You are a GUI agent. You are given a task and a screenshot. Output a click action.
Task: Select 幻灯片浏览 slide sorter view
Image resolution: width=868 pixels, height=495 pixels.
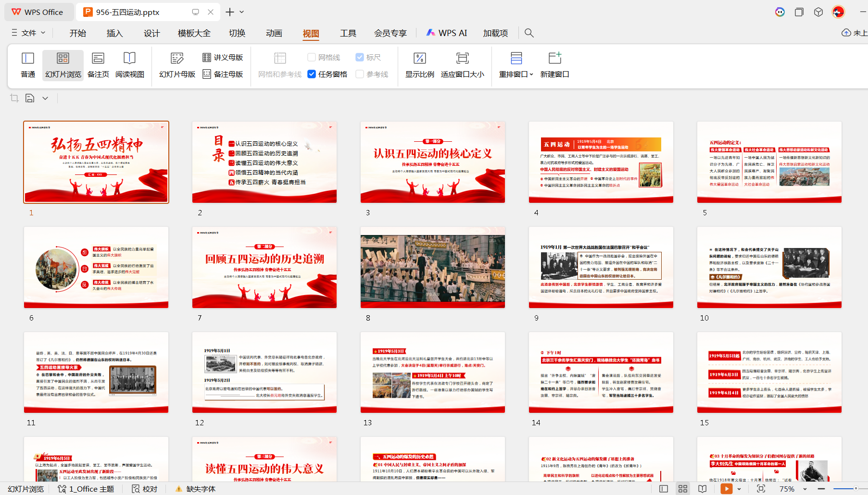tap(63, 65)
